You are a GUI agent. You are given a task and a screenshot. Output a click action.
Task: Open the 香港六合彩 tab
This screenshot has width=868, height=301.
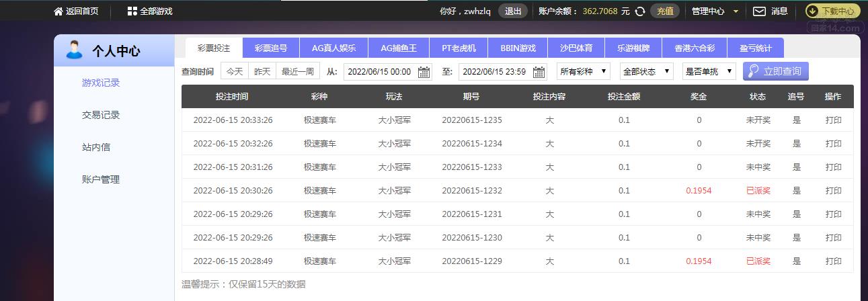(694, 48)
